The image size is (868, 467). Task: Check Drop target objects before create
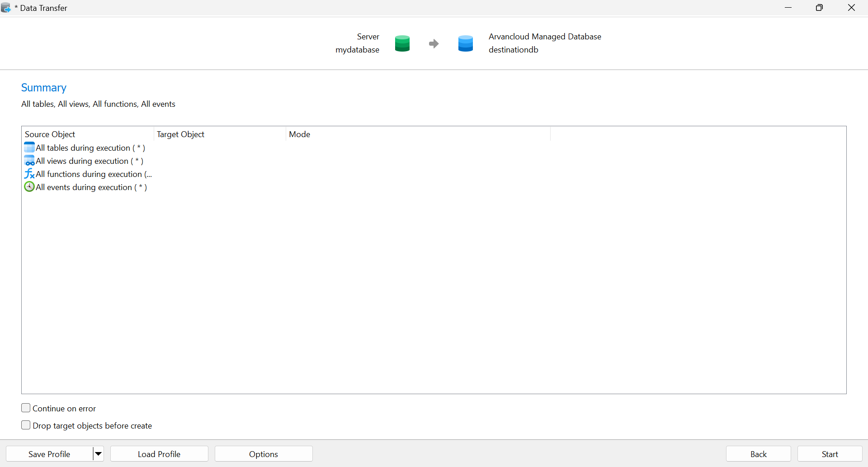coord(26,425)
